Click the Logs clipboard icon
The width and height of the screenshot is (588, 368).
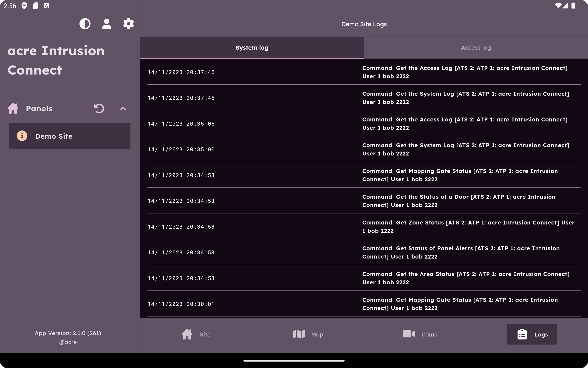522,334
